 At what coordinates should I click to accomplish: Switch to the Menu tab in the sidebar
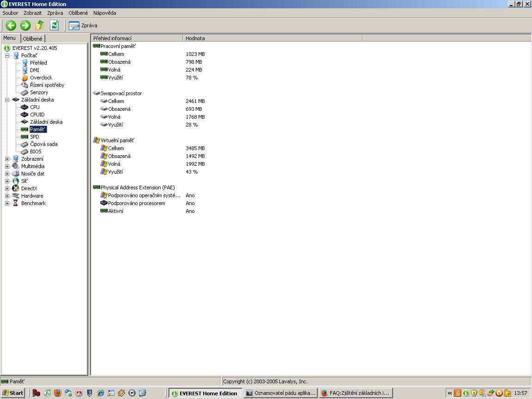tap(10, 38)
